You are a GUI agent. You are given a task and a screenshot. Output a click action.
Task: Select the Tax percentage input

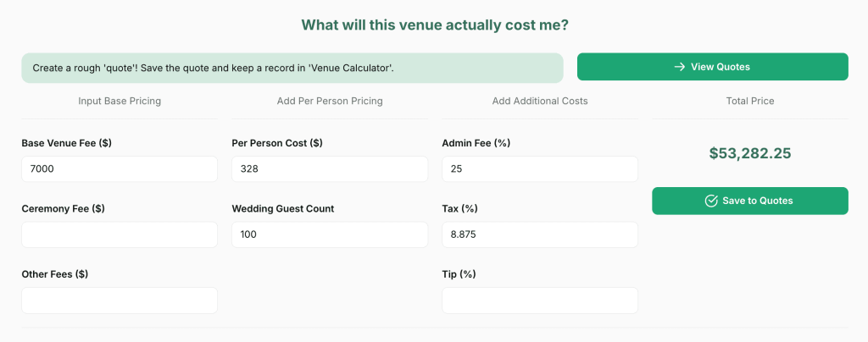(539, 234)
